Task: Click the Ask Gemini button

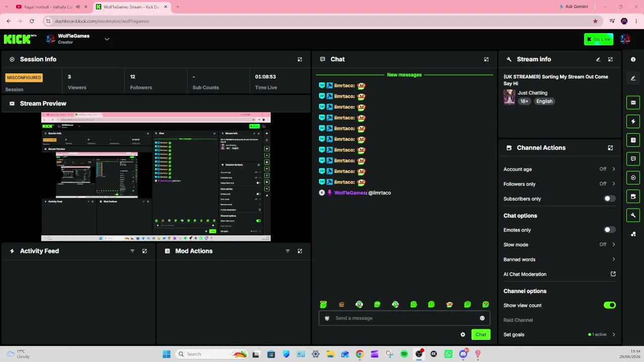Action: 573,7
